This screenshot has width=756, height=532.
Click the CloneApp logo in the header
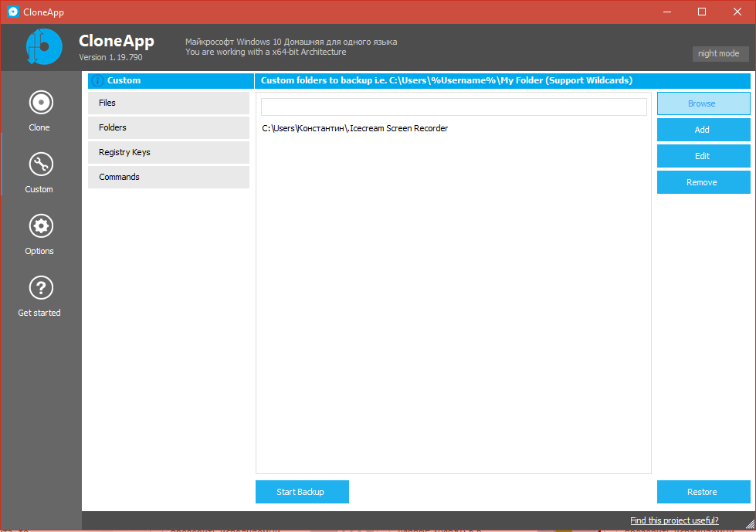[x=44, y=47]
